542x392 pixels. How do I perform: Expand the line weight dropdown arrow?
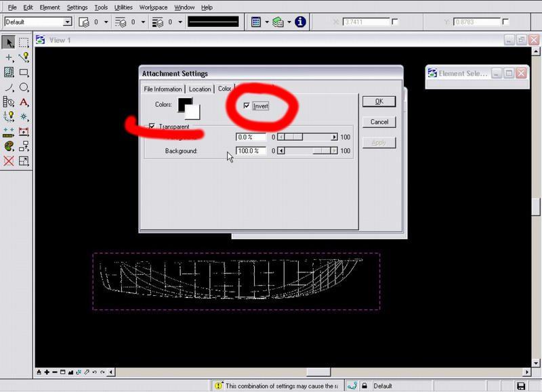click(x=179, y=22)
